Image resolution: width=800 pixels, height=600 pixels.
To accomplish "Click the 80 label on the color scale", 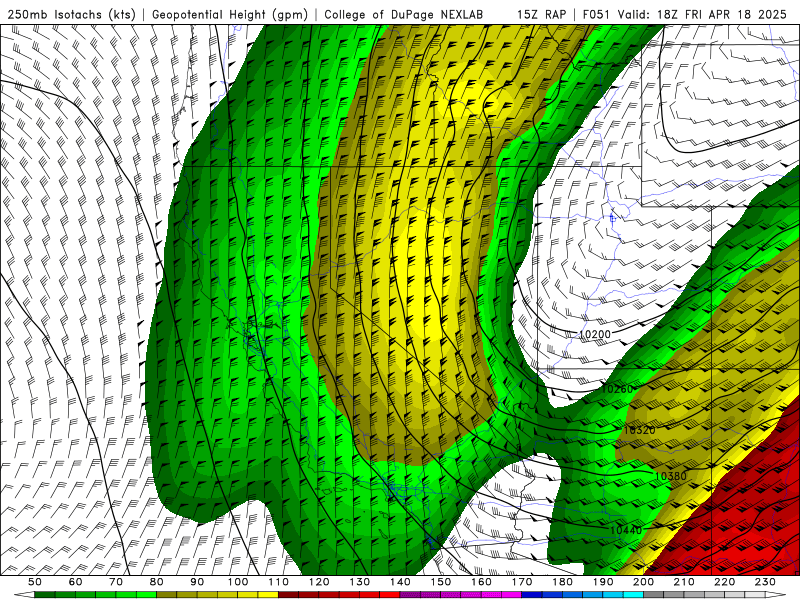I will (157, 582).
